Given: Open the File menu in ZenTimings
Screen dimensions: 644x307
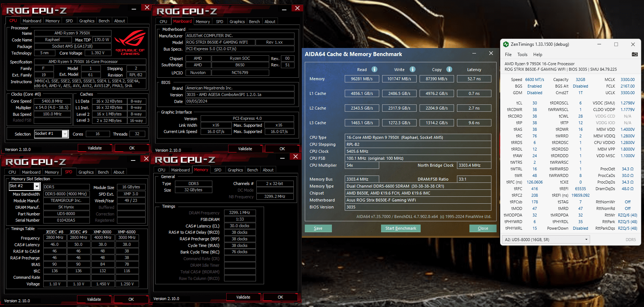Looking at the screenshot, I should pos(508,55).
